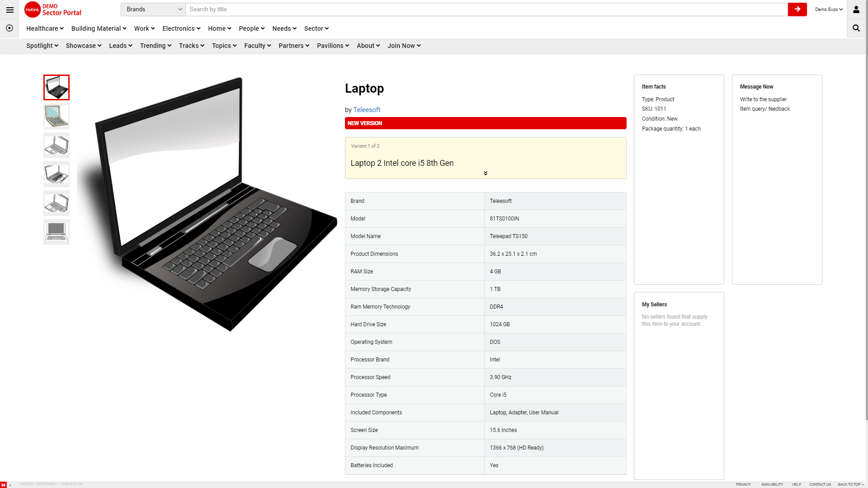
Task: Open the About menu
Action: pyautogui.click(x=368, y=46)
